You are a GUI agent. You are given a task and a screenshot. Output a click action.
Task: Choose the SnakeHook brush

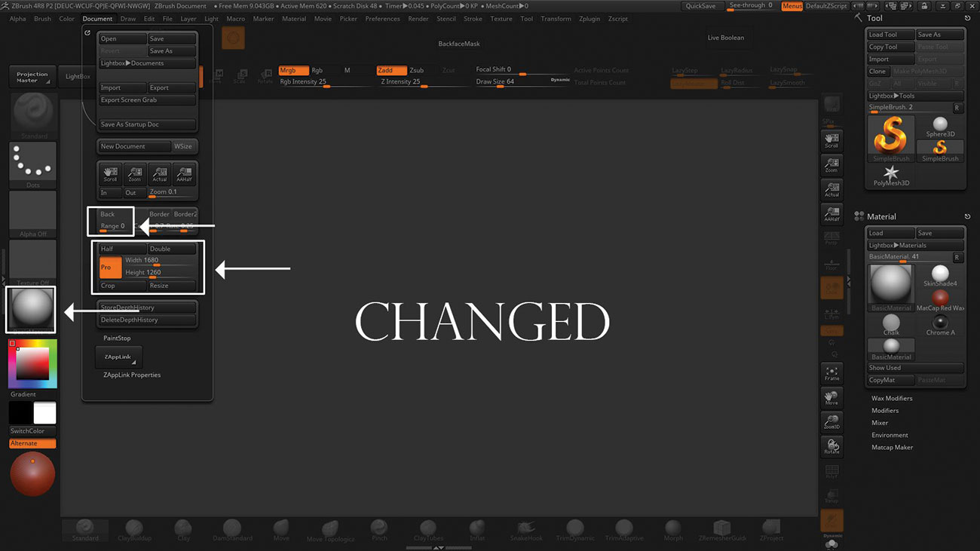pos(526,530)
